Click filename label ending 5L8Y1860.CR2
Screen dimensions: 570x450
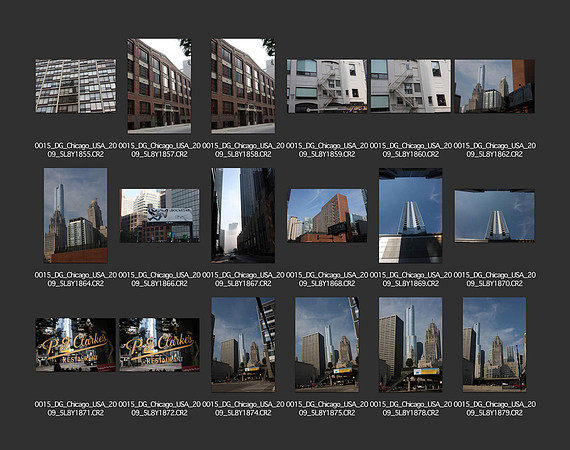click(x=411, y=150)
